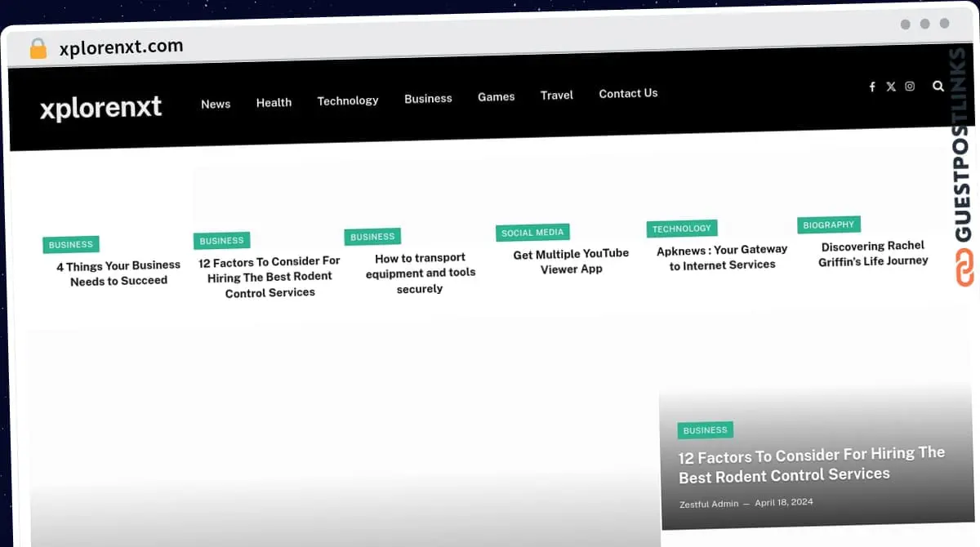Open the Games menu item
Screen dimensions: 980x547
[496, 96]
